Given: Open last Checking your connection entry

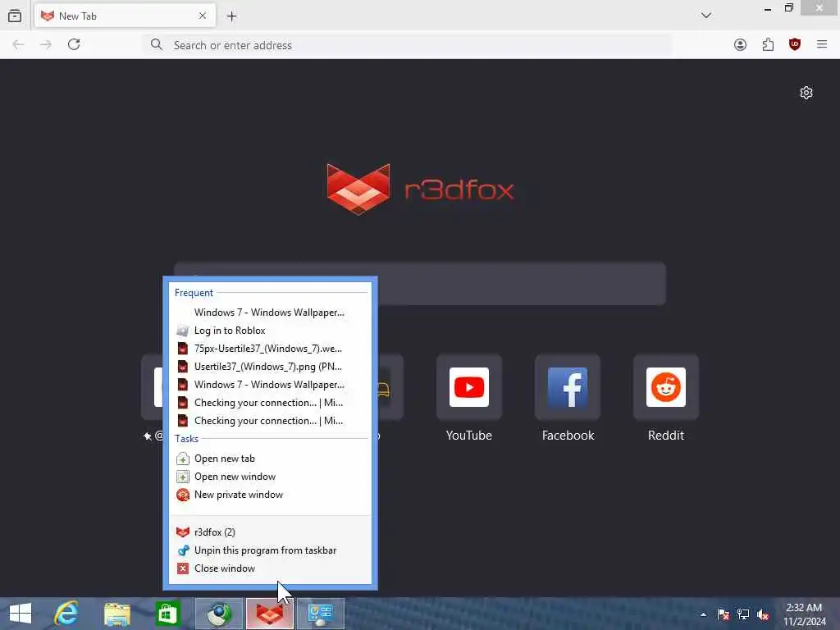Looking at the screenshot, I should point(270,421).
